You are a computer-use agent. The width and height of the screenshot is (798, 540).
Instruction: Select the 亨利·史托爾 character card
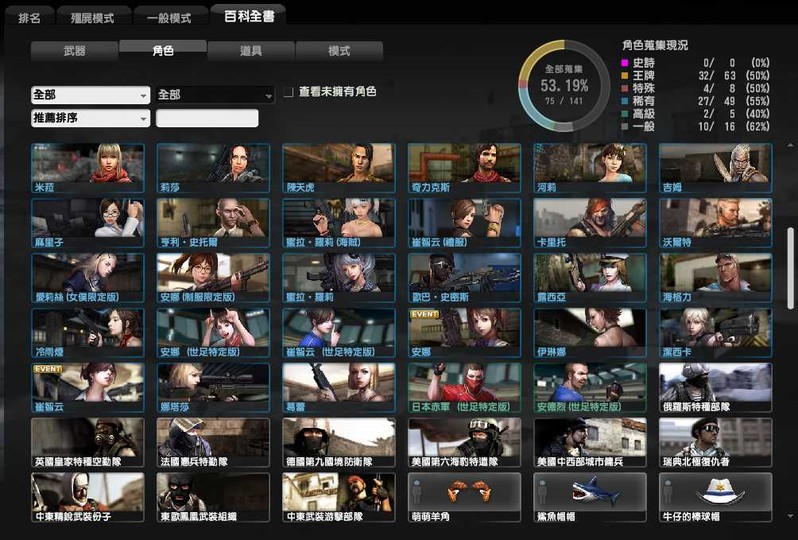[213, 223]
